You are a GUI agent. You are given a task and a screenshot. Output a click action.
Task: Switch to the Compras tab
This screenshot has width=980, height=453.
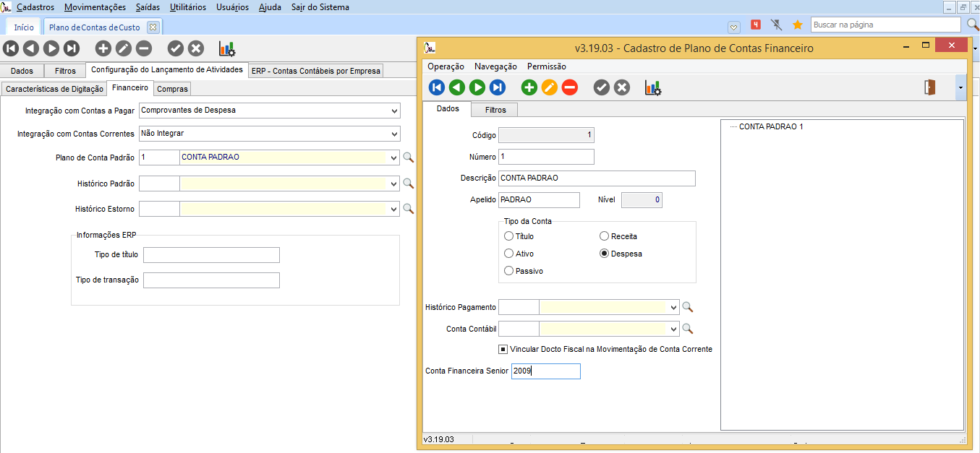[172, 89]
